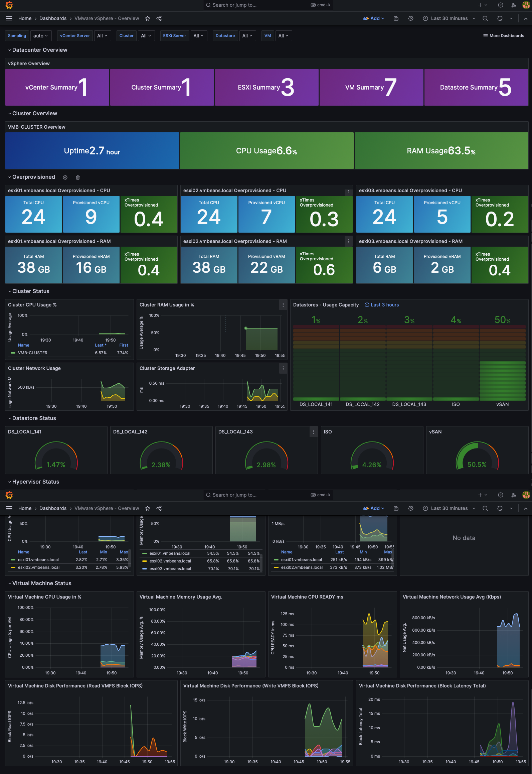Open Cluster RAM Usage panel three-dot menu
The image size is (532, 774).
pos(283,305)
